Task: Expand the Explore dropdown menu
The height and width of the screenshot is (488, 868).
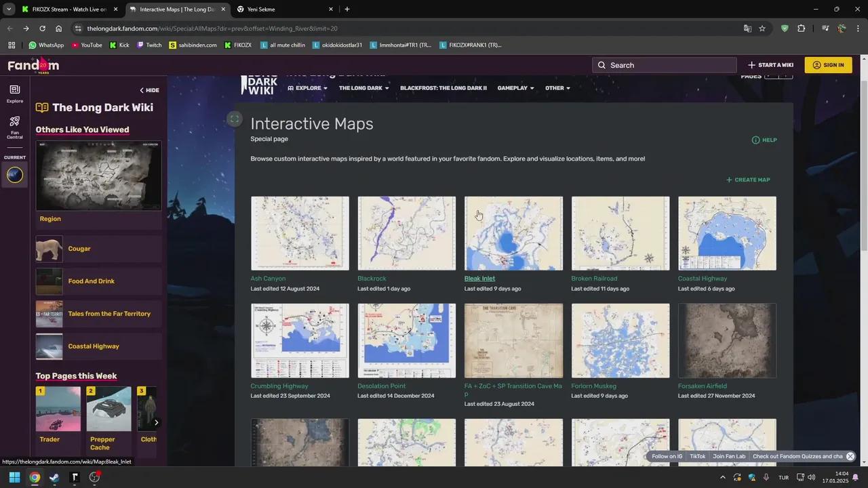Action: (307, 88)
